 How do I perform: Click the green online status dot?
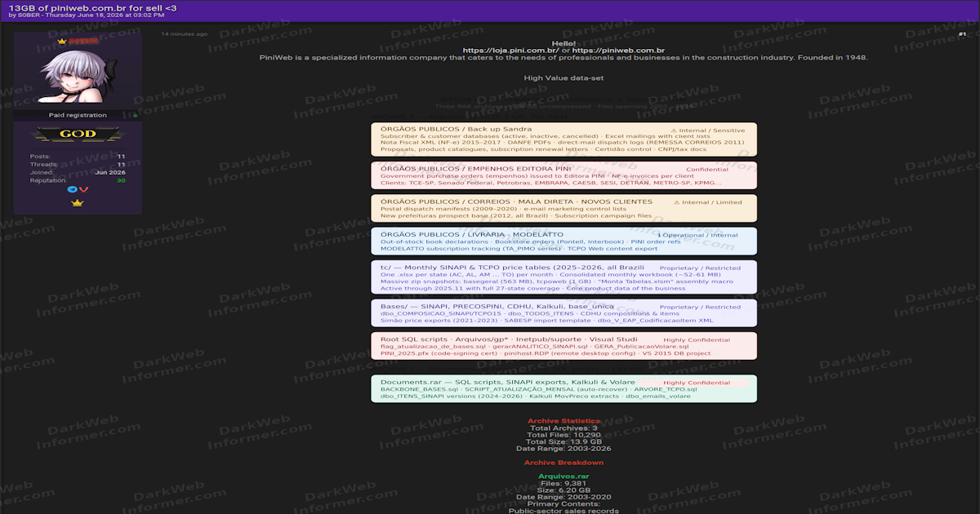[x=136, y=116]
